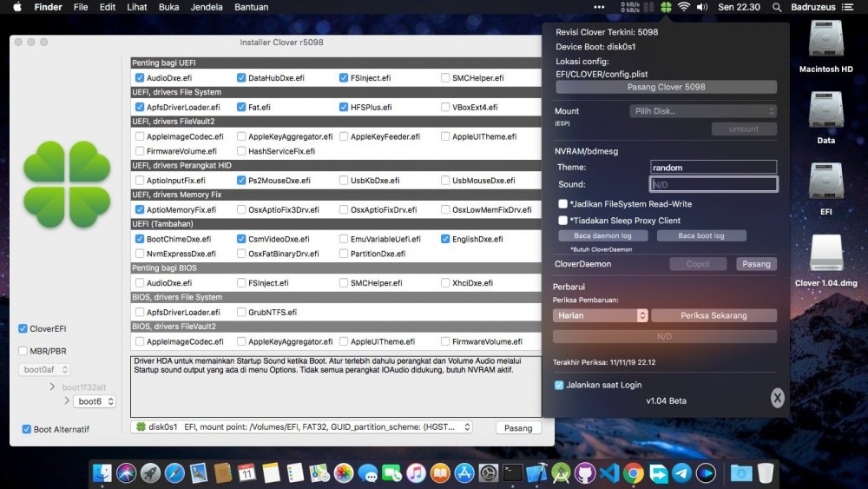This screenshot has width=868, height=489.
Task: Close the Clover panel with X
Action: pos(777,397)
